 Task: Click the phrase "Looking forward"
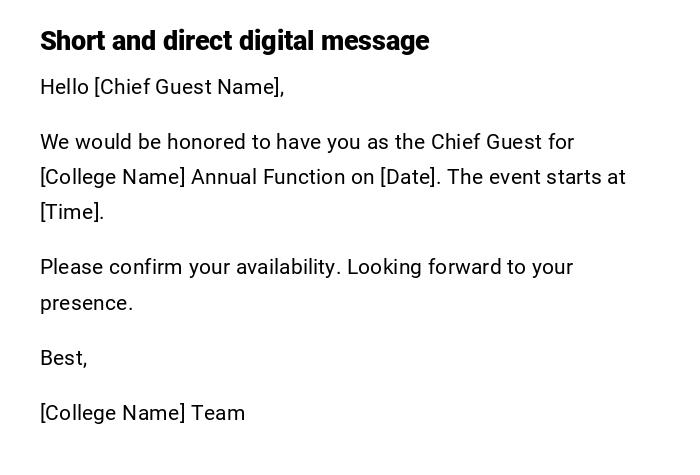tap(418, 267)
